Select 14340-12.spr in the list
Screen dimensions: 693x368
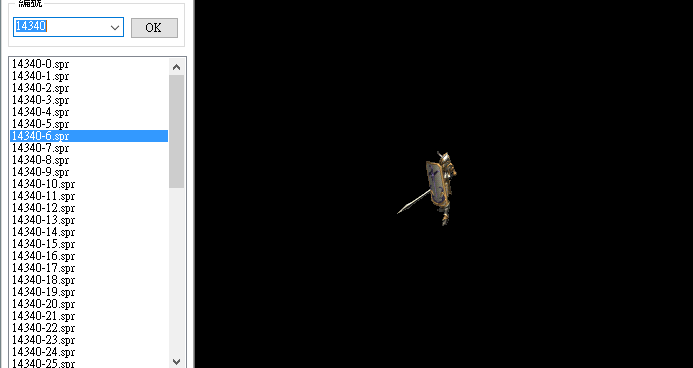click(89, 208)
